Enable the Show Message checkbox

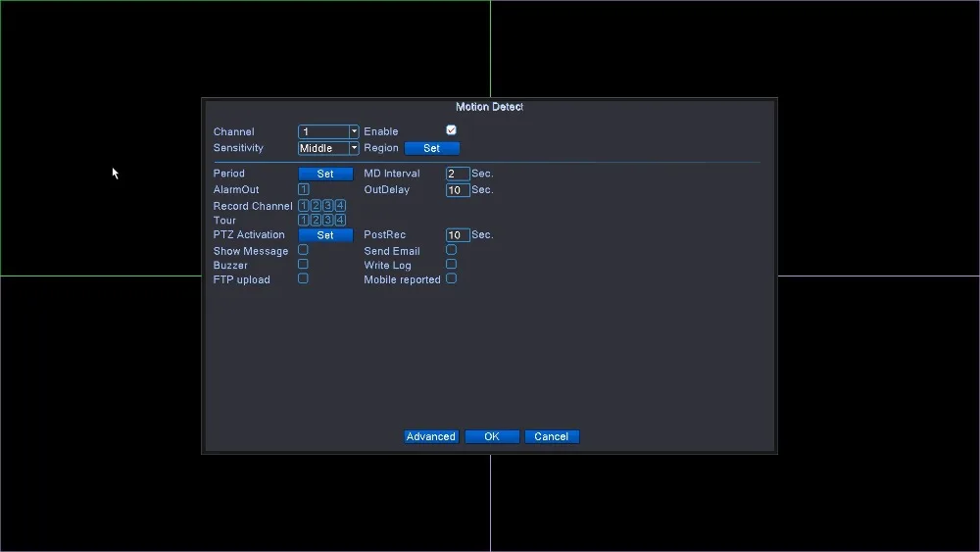pyautogui.click(x=303, y=249)
